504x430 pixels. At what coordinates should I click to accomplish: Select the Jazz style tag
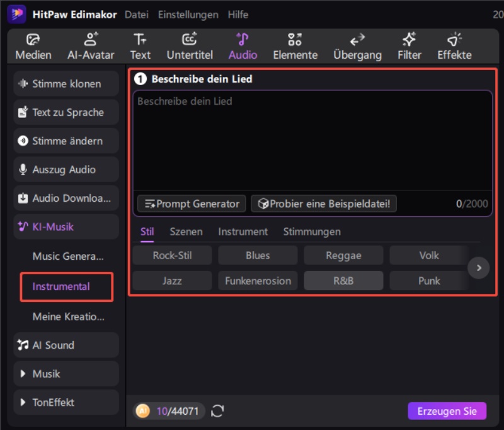click(172, 281)
